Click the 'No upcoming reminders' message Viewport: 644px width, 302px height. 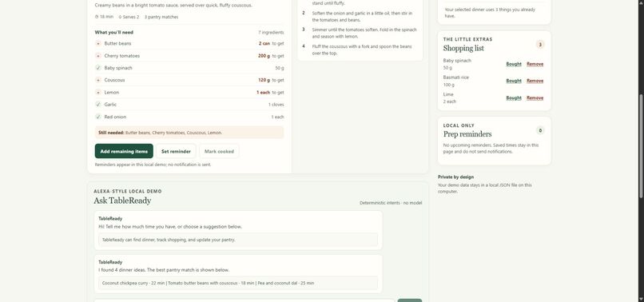pos(491,149)
